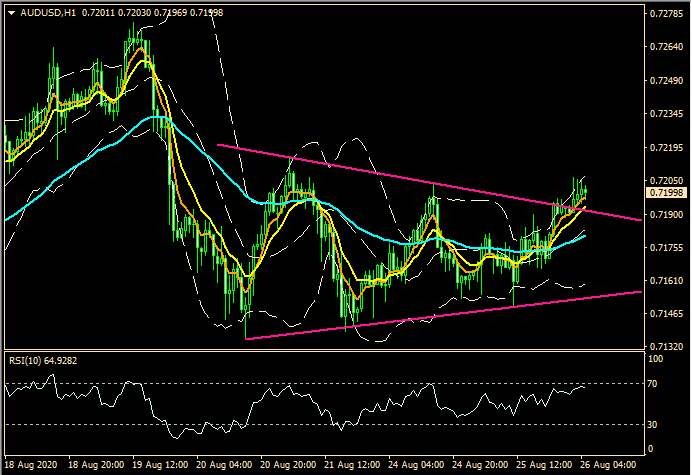Screen dimensions: 692x475
Task: Click the 0.71905 price axis label
Action: coord(665,214)
